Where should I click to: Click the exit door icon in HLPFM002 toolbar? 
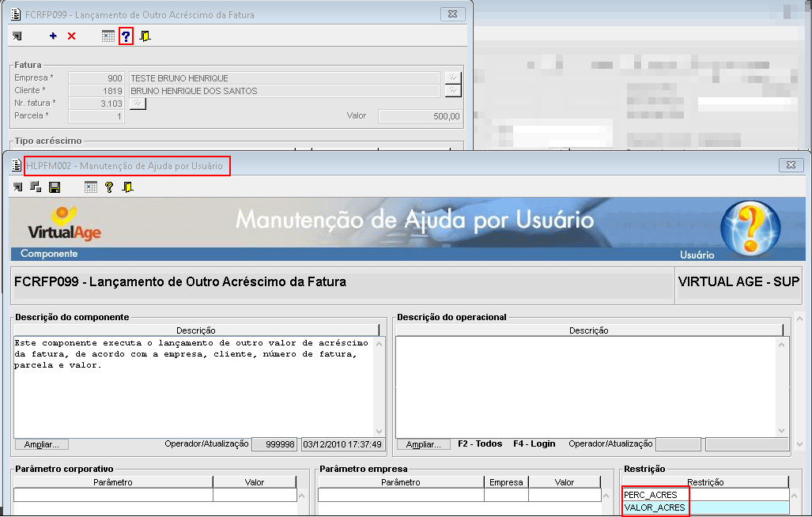point(127,187)
